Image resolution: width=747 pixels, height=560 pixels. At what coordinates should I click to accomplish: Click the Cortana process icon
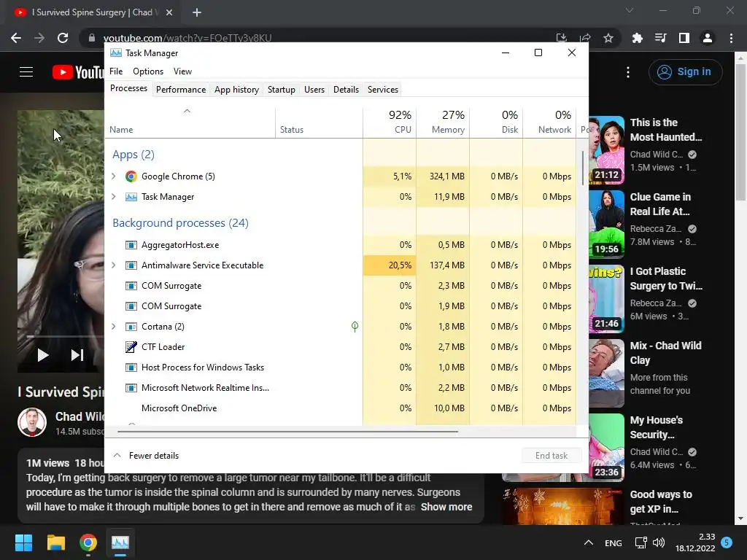point(131,327)
